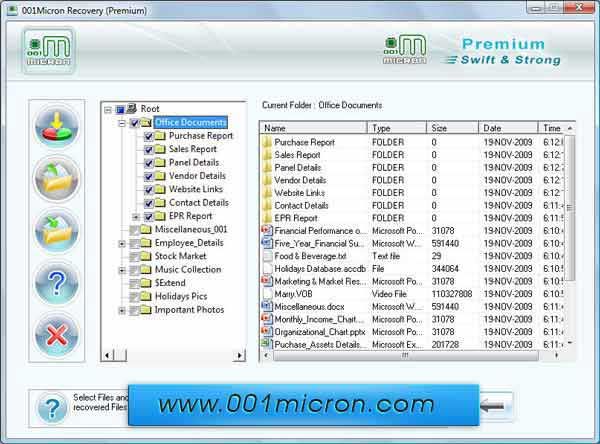The width and height of the screenshot is (600, 444).
Task: Click the file list horizontal scrollbar thumb
Action: [x=406, y=355]
